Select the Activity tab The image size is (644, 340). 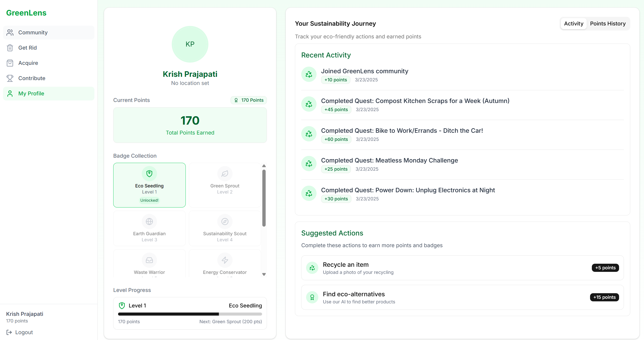(574, 24)
